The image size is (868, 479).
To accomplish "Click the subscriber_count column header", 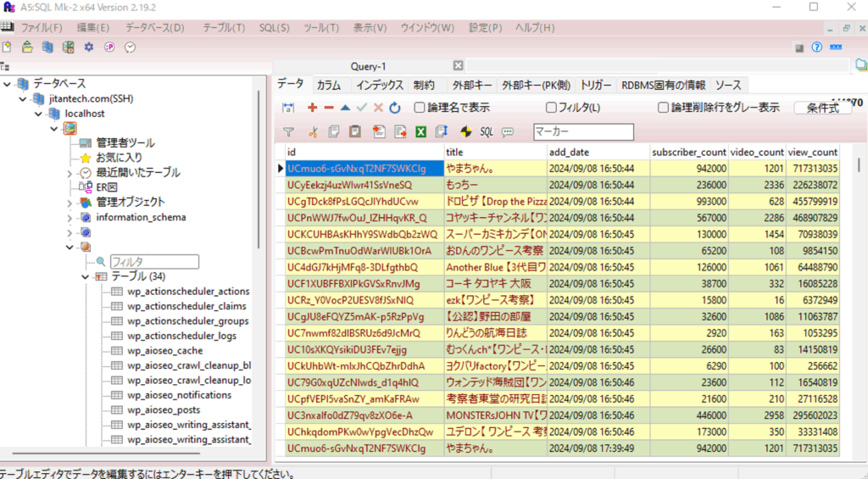I will tap(688, 153).
